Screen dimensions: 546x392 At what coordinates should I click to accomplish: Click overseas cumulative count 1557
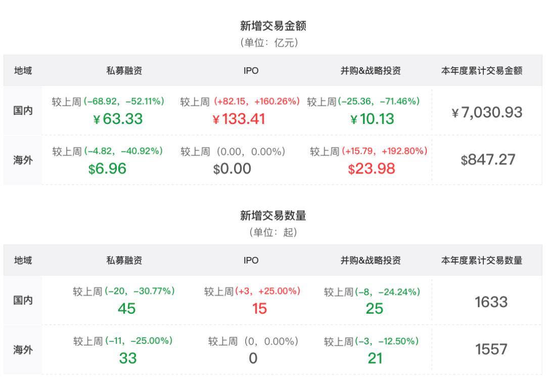point(491,349)
